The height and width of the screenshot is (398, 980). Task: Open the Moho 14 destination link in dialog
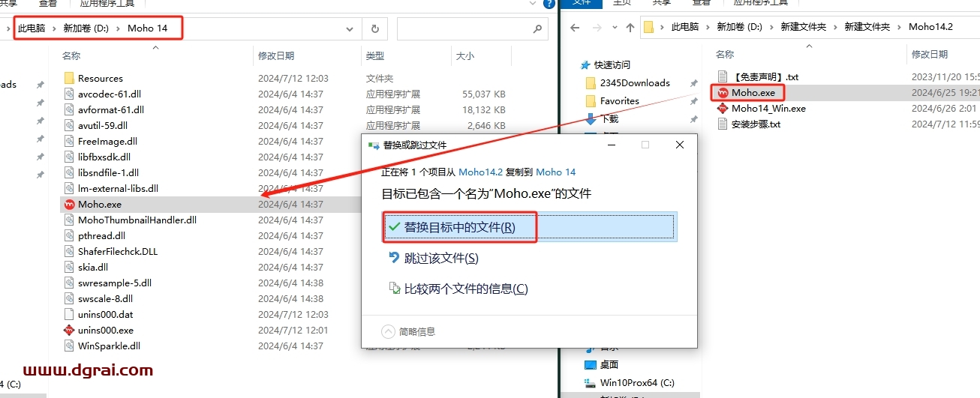point(556,172)
